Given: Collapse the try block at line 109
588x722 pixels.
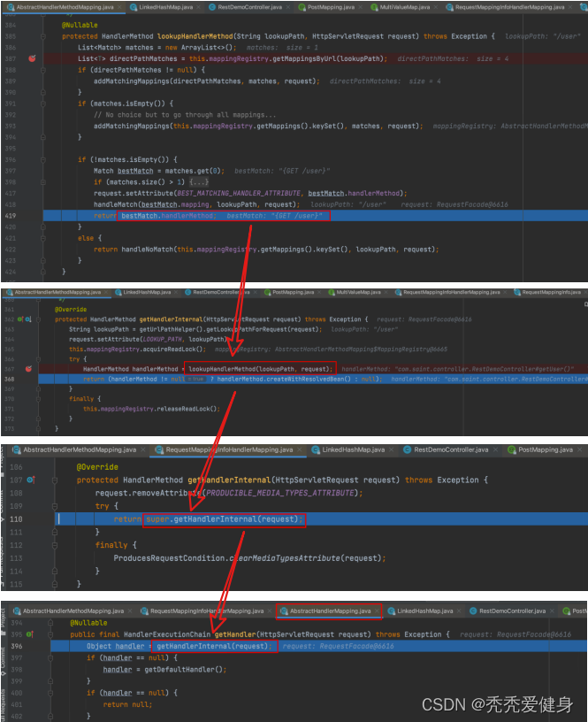Looking at the screenshot, I should pyautogui.click(x=55, y=506).
